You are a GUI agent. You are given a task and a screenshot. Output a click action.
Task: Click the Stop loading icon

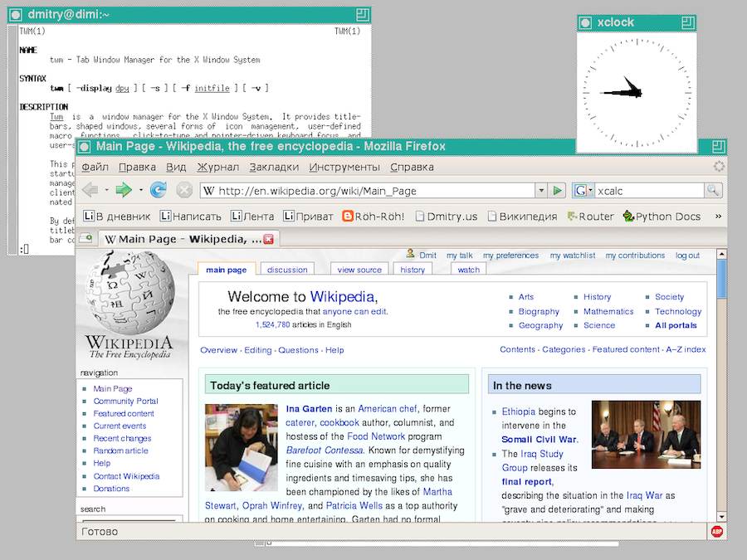coord(184,191)
